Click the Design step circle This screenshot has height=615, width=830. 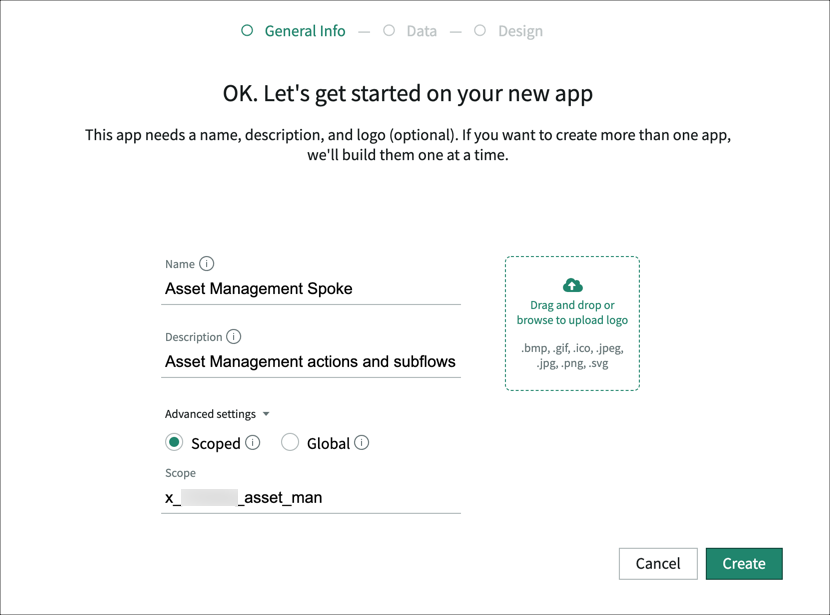click(481, 31)
